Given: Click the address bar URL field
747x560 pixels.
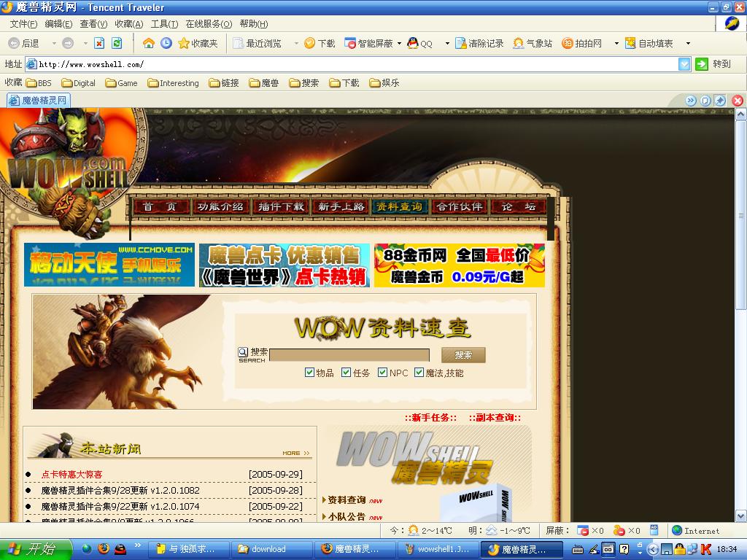Looking at the screenshot, I should 352,64.
